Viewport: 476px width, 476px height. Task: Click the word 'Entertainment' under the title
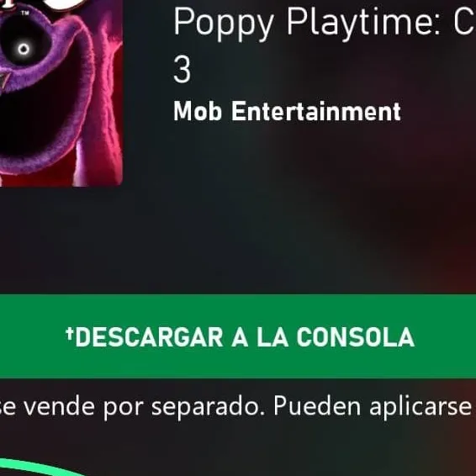tap(316, 111)
